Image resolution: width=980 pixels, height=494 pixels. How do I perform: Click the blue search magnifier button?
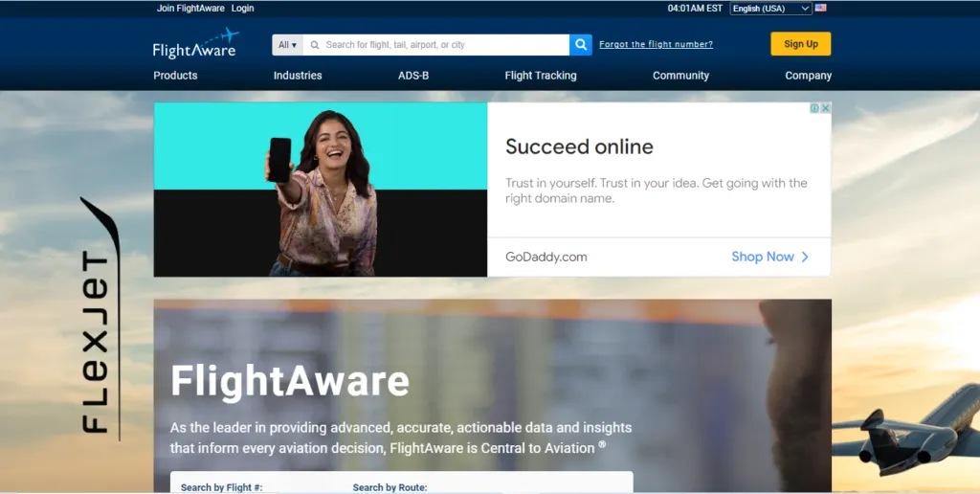coord(581,45)
